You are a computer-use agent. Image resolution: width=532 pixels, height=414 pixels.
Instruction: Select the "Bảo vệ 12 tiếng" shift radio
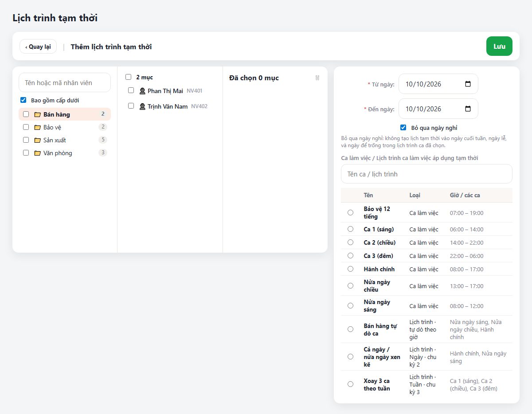351,213
